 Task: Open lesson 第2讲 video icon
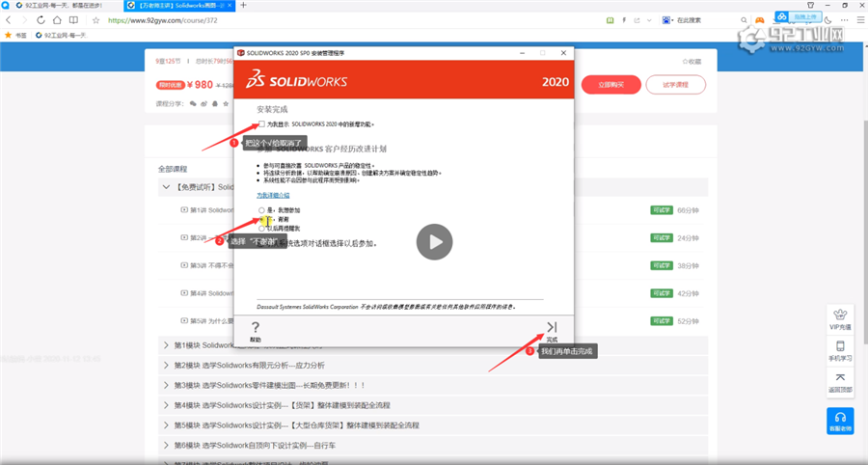(x=184, y=237)
